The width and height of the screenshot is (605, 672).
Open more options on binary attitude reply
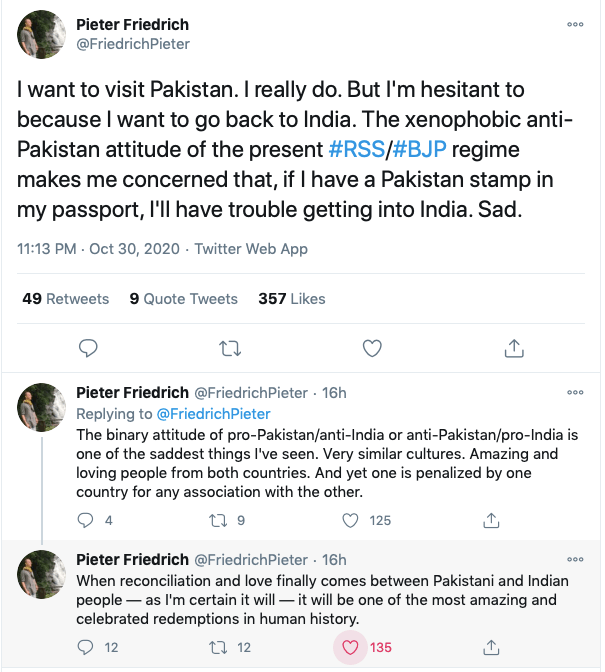(x=575, y=393)
